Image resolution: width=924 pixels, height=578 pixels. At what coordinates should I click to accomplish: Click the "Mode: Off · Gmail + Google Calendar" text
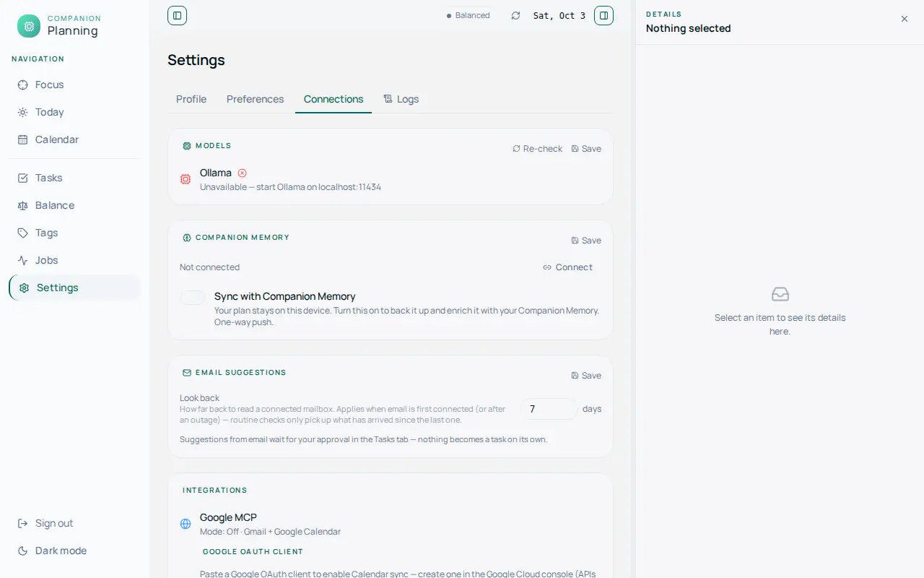coord(270,532)
